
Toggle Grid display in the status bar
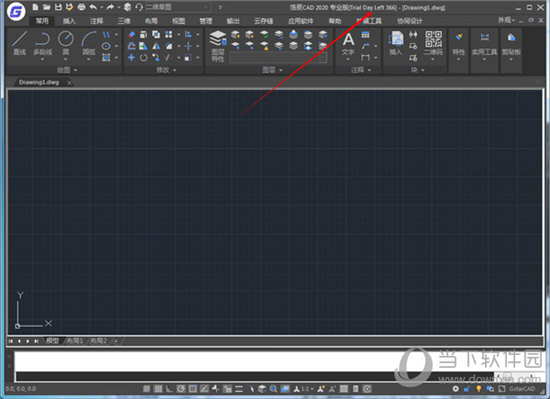[x=158, y=388]
